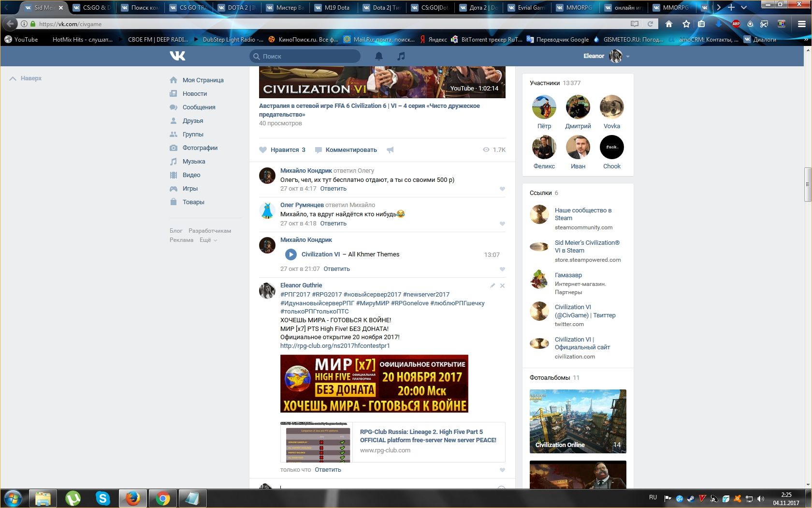Edit Eleanor Guthrie's comment with pencil icon
Screen dimensions: 812x508
click(x=493, y=285)
